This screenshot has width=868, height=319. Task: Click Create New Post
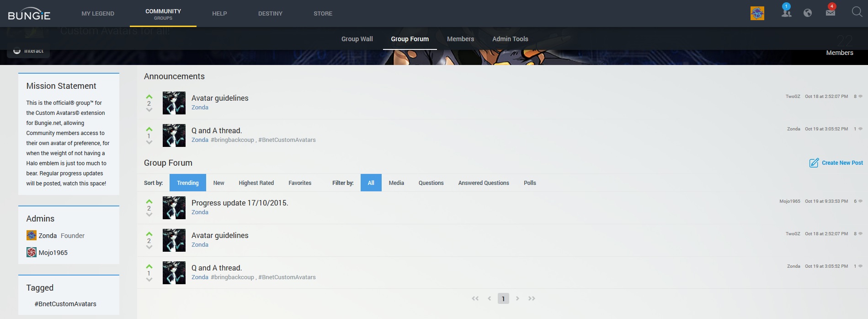point(836,162)
